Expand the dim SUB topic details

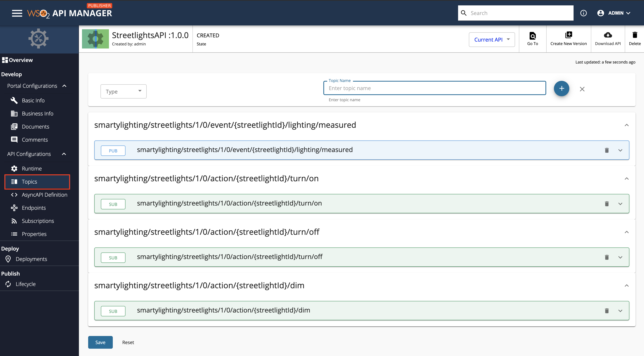point(620,311)
